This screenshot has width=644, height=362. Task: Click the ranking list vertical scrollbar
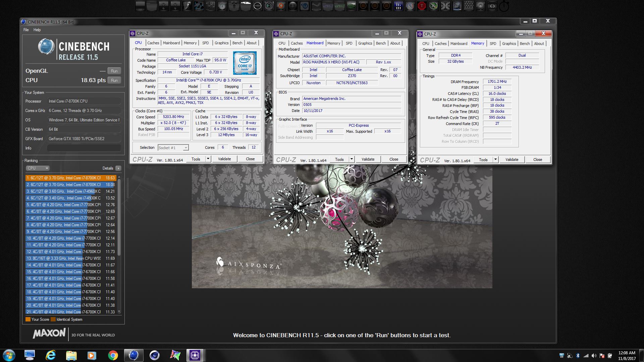[x=119, y=218]
